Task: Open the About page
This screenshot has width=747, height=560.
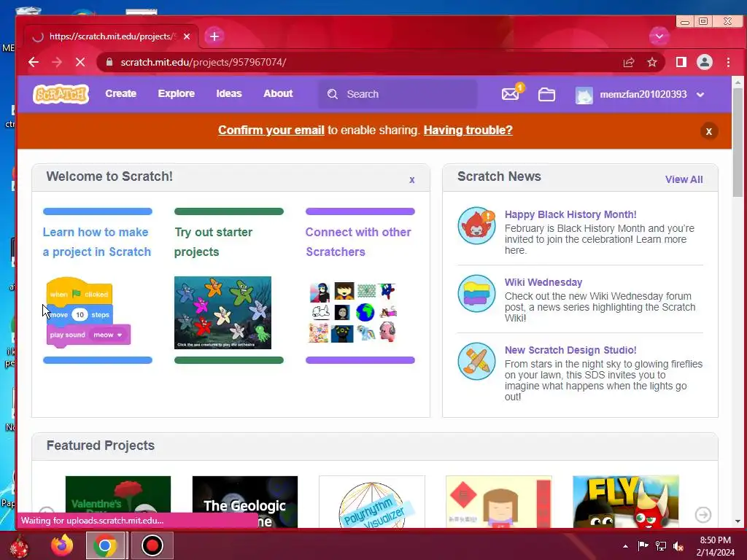Action: pyautogui.click(x=278, y=94)
